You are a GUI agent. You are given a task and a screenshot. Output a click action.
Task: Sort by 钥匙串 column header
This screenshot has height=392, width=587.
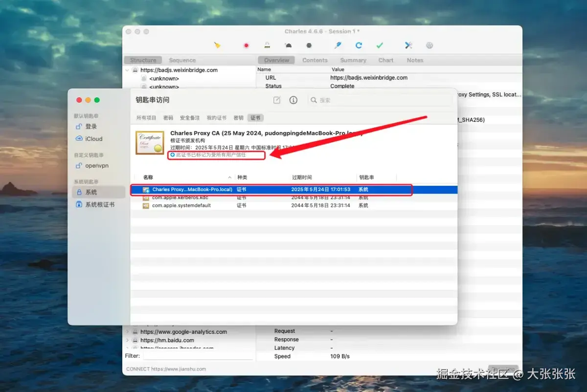366,177
